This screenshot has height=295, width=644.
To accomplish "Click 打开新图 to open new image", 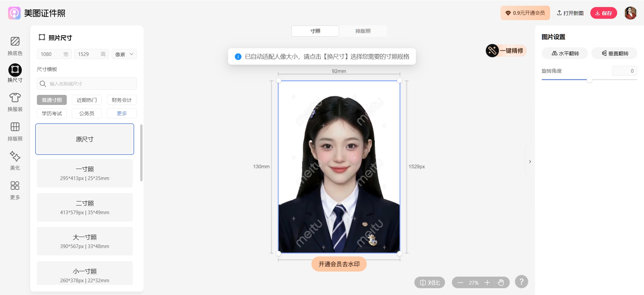I will point(570,13).
